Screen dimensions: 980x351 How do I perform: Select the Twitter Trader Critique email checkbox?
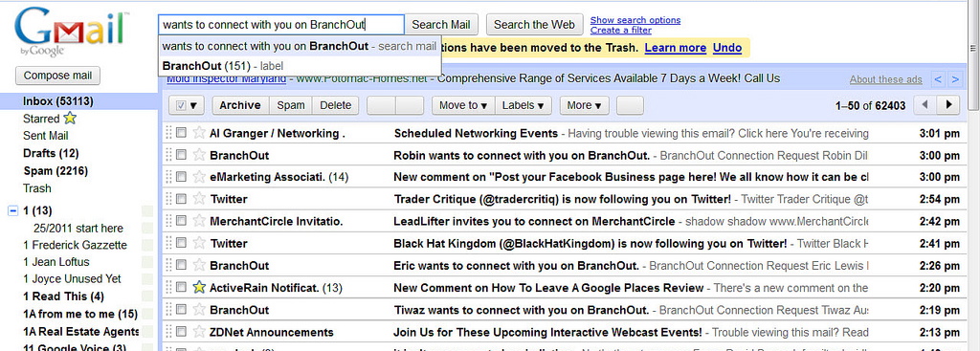click(x=181, y=199)
